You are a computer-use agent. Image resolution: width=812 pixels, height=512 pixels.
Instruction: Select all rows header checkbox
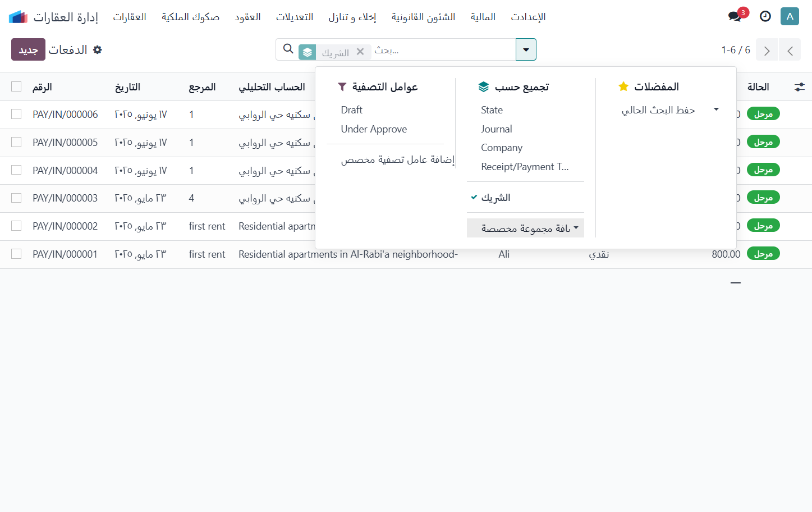[16, 86]
